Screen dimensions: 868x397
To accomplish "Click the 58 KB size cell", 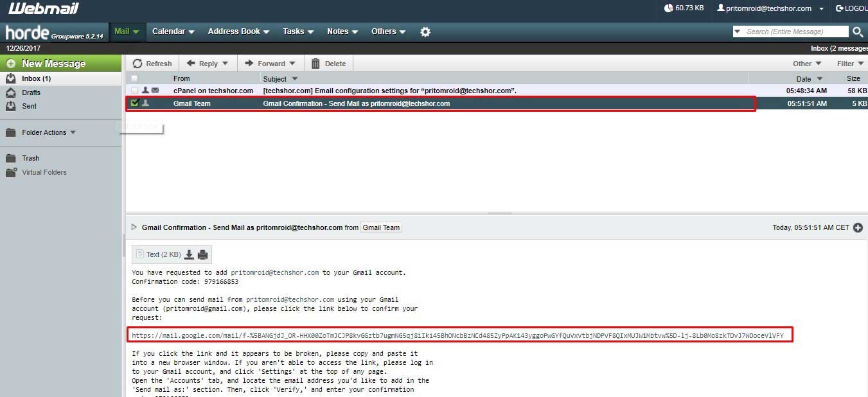I will 857,91.
